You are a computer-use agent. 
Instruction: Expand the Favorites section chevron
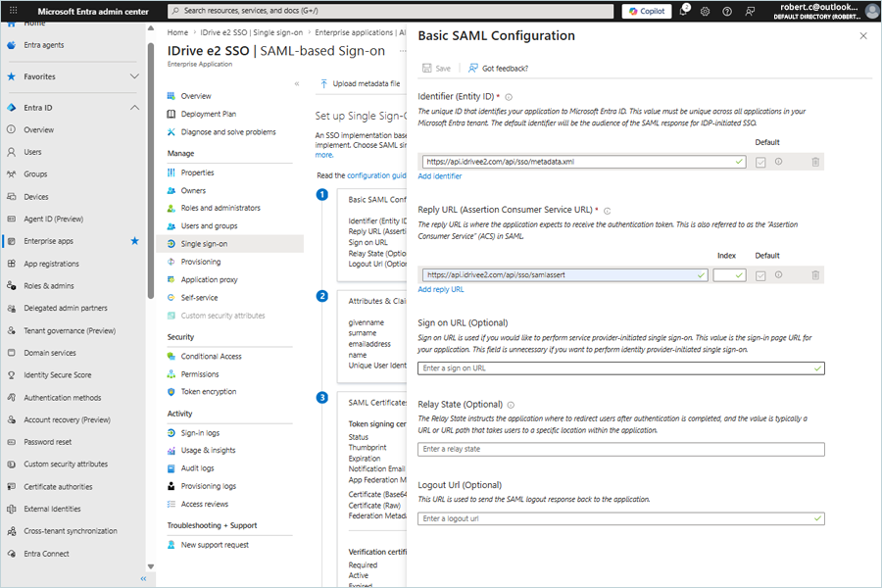click(134, 76)
